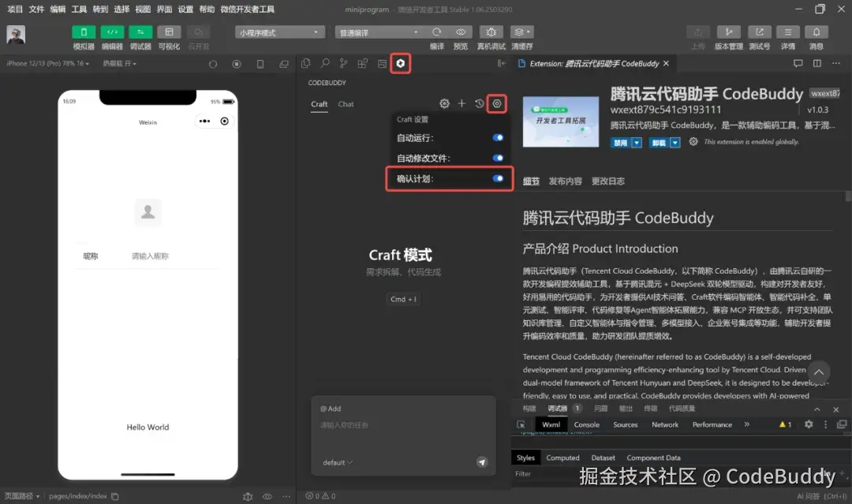Screen dimensions: 852x504
Task: Expand the 普通编译 compile mode selector
Action: (379, 32)
